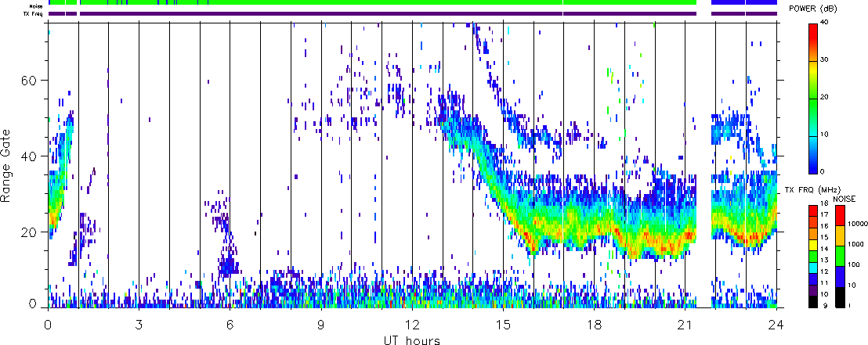Click the green Noise strip above the plot
868x345 pixels.
click(x=372, y=2)
